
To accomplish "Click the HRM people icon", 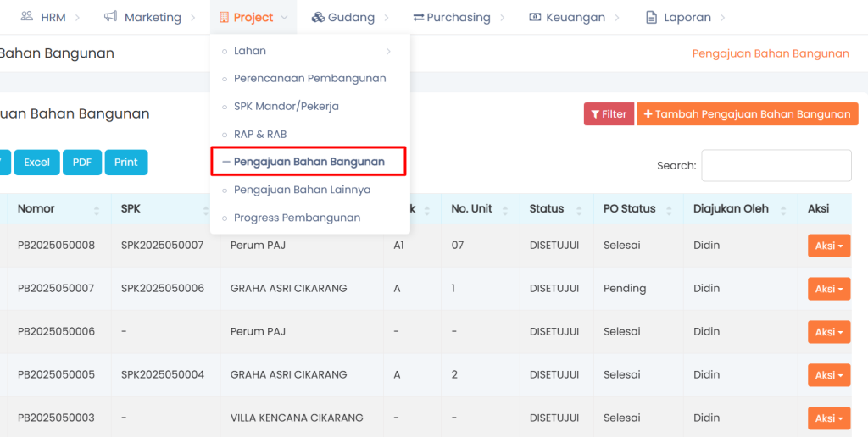I will (x=27, y=17).
